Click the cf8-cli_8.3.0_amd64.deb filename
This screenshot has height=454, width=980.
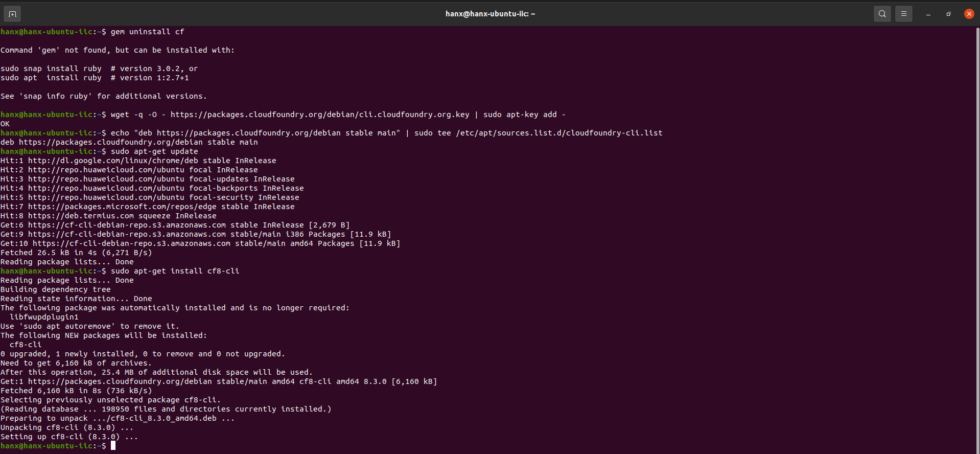click(x=164, y=418)
